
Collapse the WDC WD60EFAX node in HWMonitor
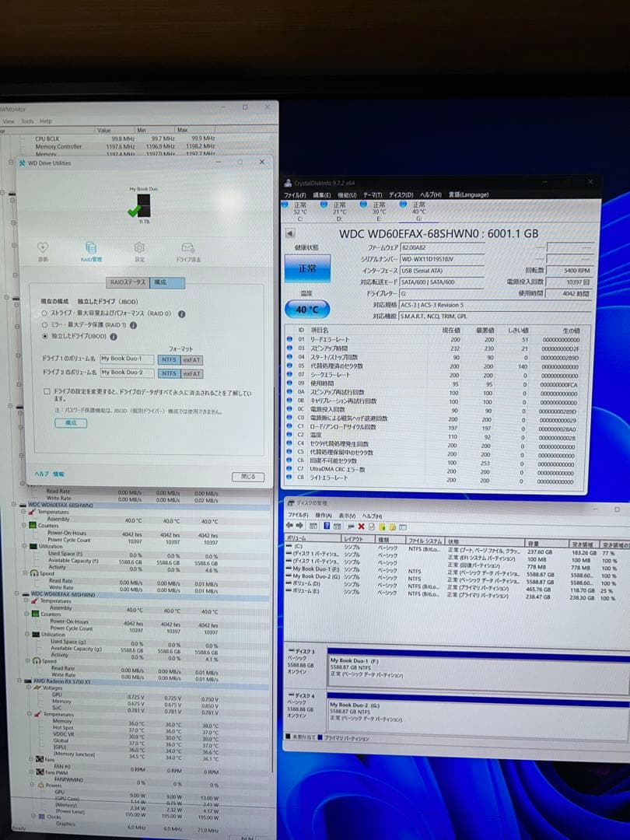14,504
